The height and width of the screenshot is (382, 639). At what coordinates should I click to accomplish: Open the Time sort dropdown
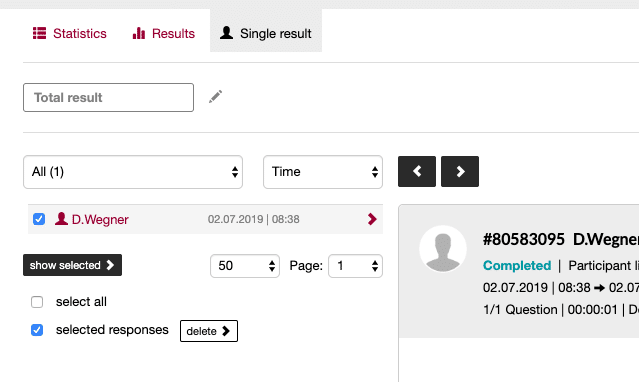tap(323, 172)
